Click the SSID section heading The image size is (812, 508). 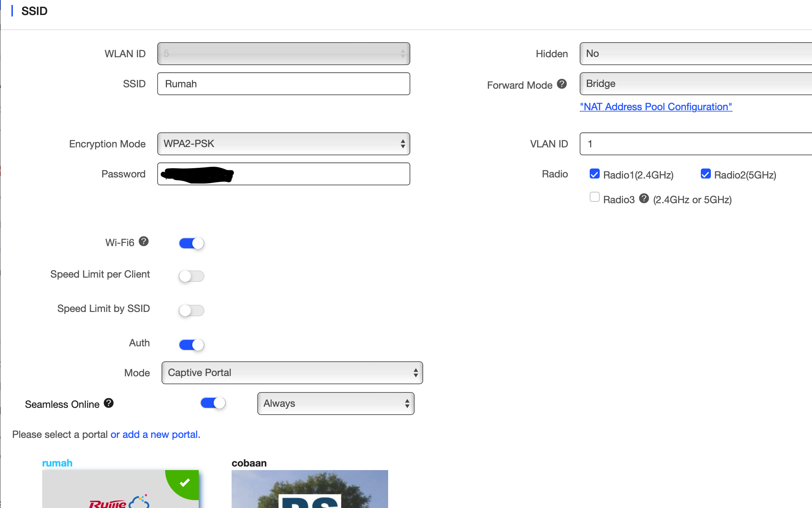(34, 11)
